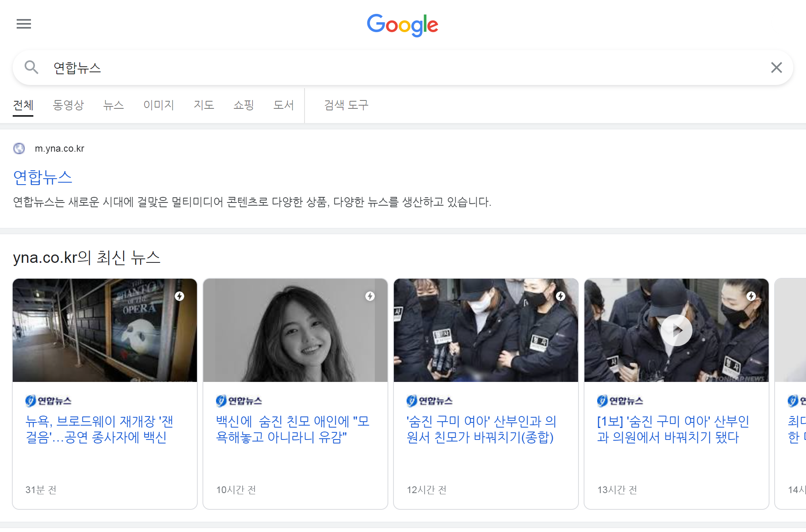806x532 pixels.
Task: Click the 연합뉴스 logo on the vaccine article card
Action: point(239,401)
